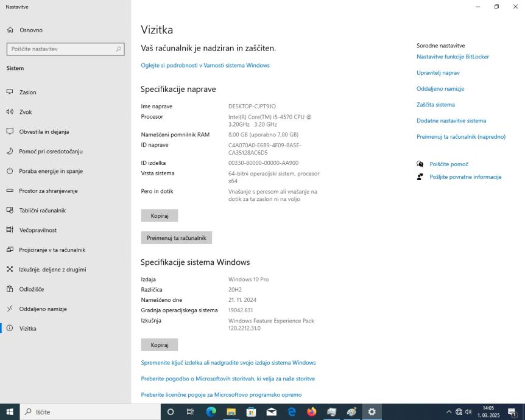
Task: Click Kopiraj under Specifikacije sistema Windows
Action: (x=160, y=345)
